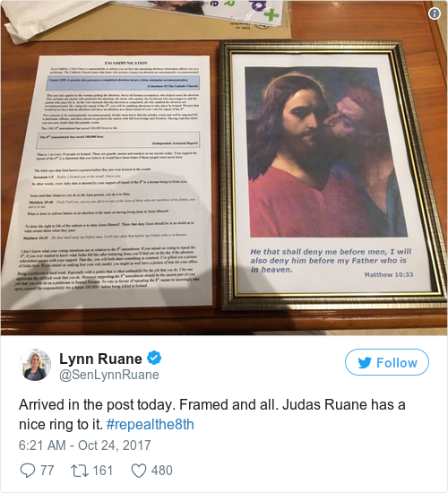Image resolution: width=448 pixels, height=493 pixels.
Task: Click the blue verified badge
Action: pos(154,359)
